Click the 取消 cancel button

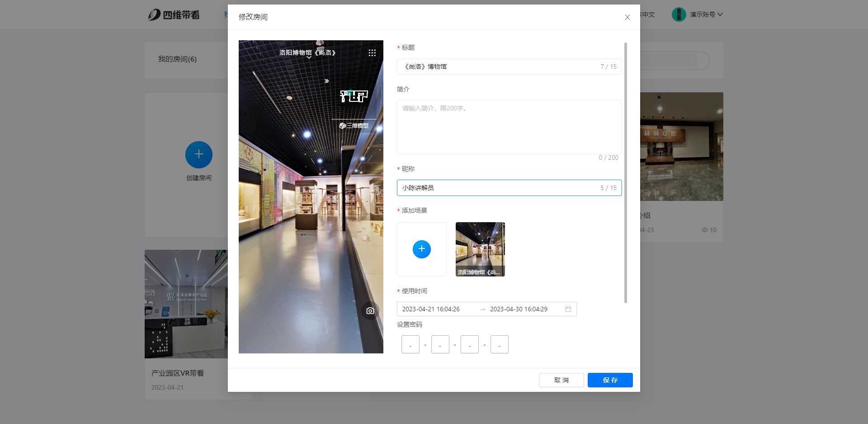pyautogui.click(x=561, y=380)
